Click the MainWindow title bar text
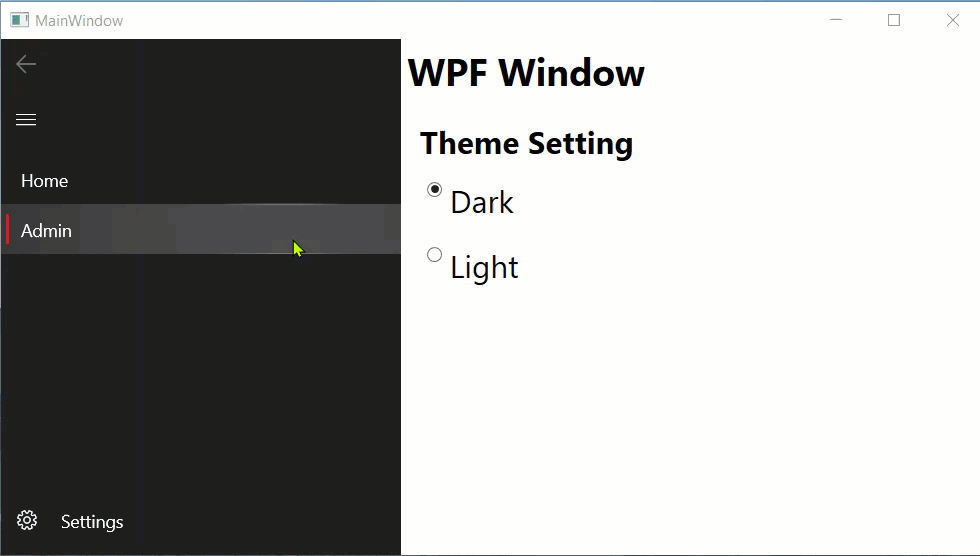Screen dimensions: 980x556 coord(79,21)
